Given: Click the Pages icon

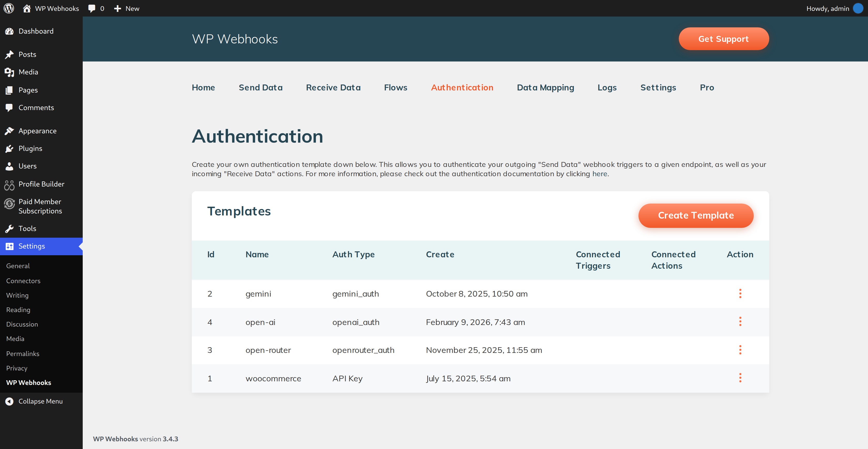Looking at the screenshot, I should coord(9,90).
